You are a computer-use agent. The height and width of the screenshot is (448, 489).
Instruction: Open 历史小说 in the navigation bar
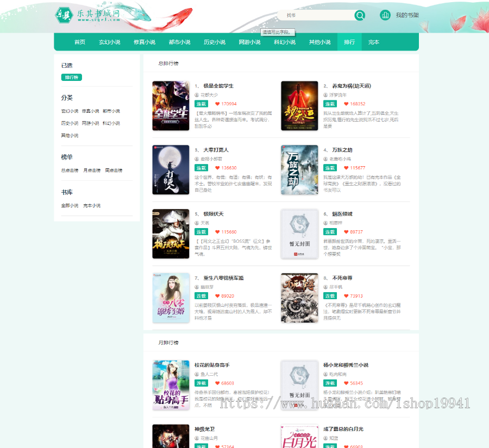(x=215, y=42)
